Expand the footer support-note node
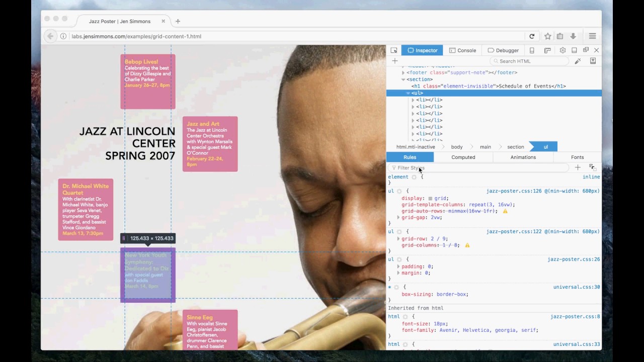644x362 pixels. coord(403,72)
